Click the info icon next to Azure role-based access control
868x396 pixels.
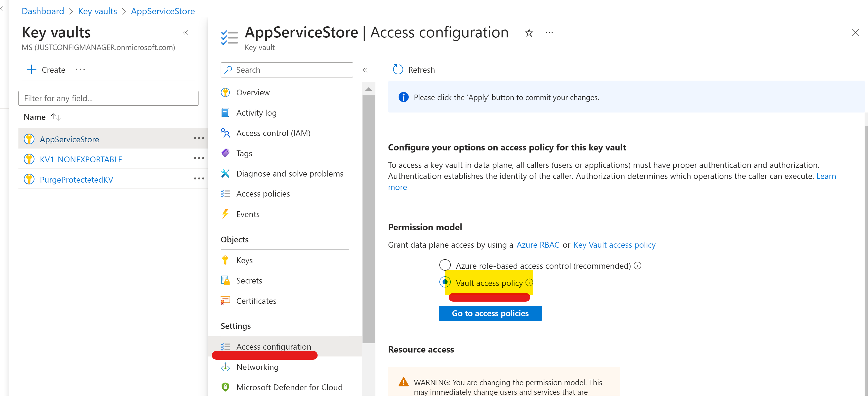[638, 266]
